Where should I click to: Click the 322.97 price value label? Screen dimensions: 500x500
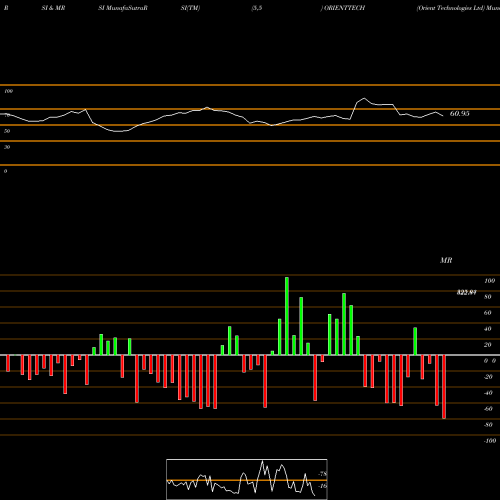(x=466, y=293)
